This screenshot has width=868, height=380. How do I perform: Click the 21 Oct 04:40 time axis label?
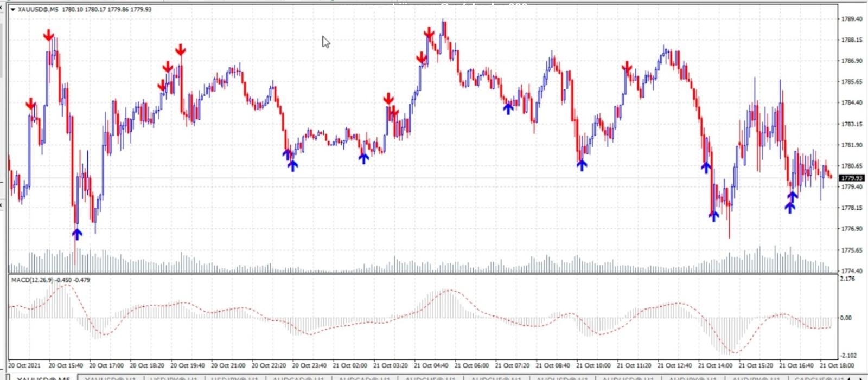[x=431, y=365]
